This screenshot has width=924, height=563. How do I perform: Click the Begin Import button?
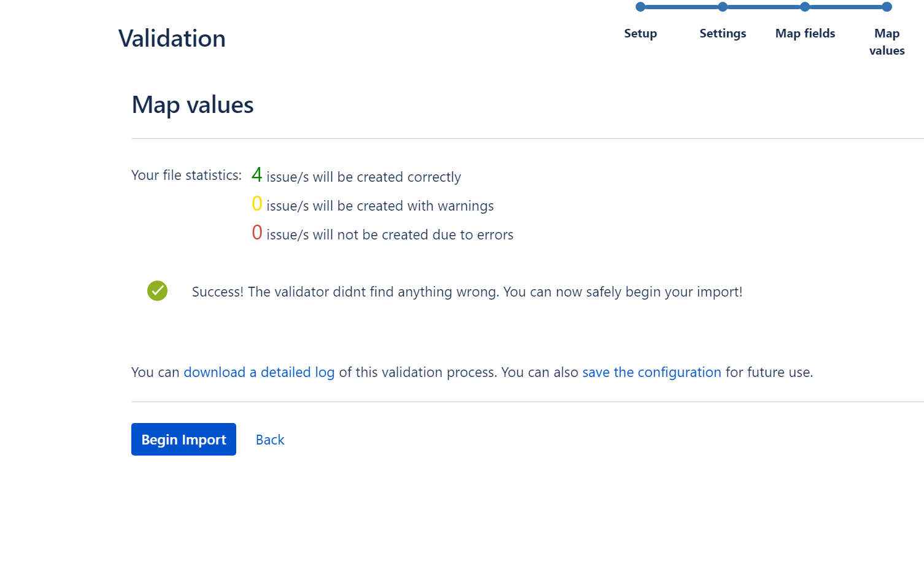click(183, 439)
